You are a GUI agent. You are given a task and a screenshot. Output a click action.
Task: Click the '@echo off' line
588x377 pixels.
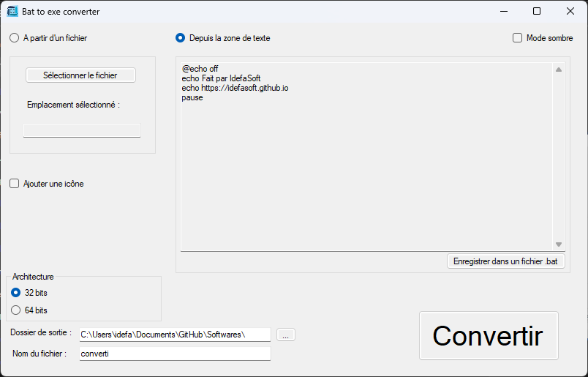click(x=200, y=69)
